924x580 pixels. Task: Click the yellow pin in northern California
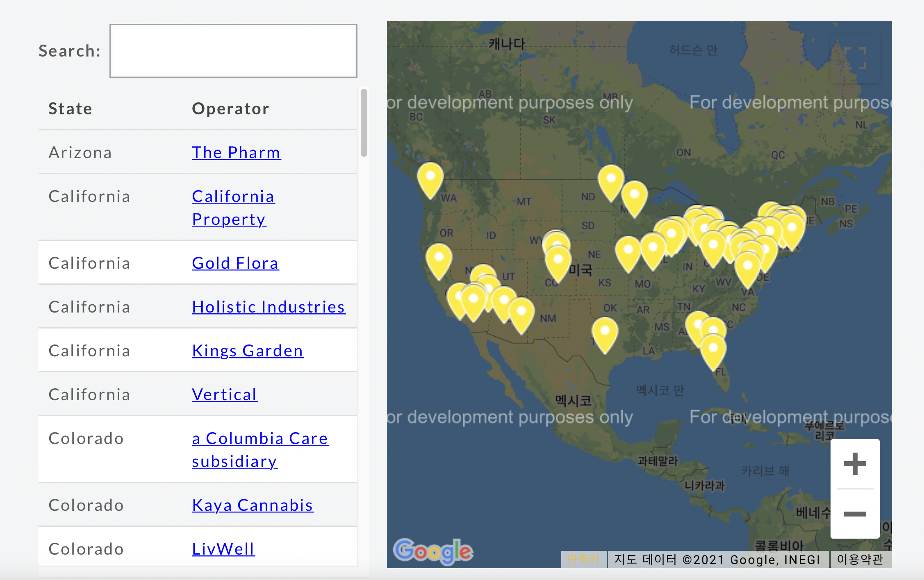439,261
